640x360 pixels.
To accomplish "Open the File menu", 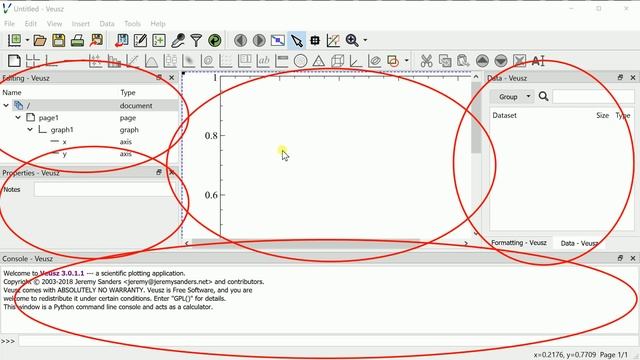I will point(9,24).
